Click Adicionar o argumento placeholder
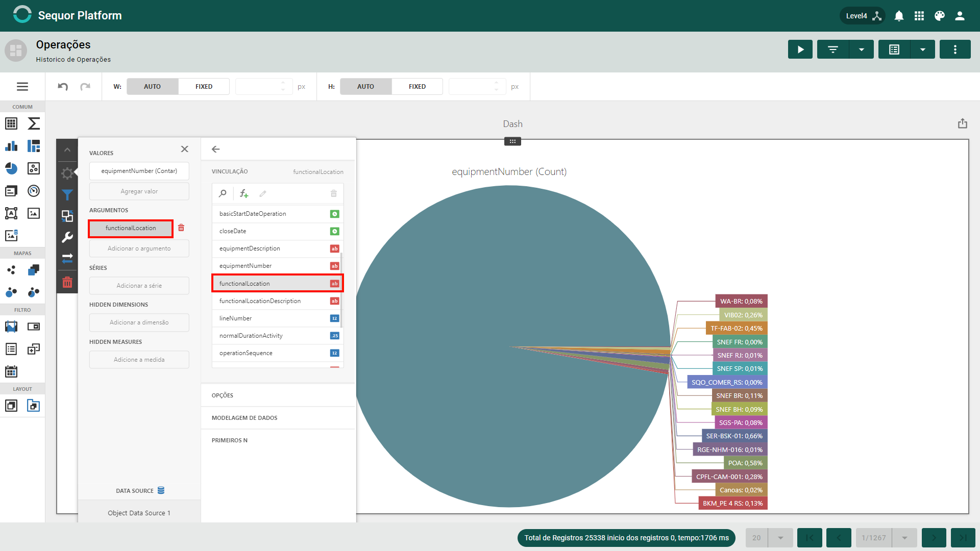This screenshot has height=551, width=980. point(139,248)
